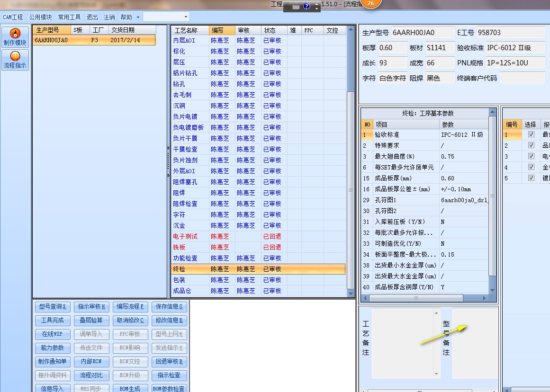
Task: Select the 内层AOI process row
Action: 259,40
